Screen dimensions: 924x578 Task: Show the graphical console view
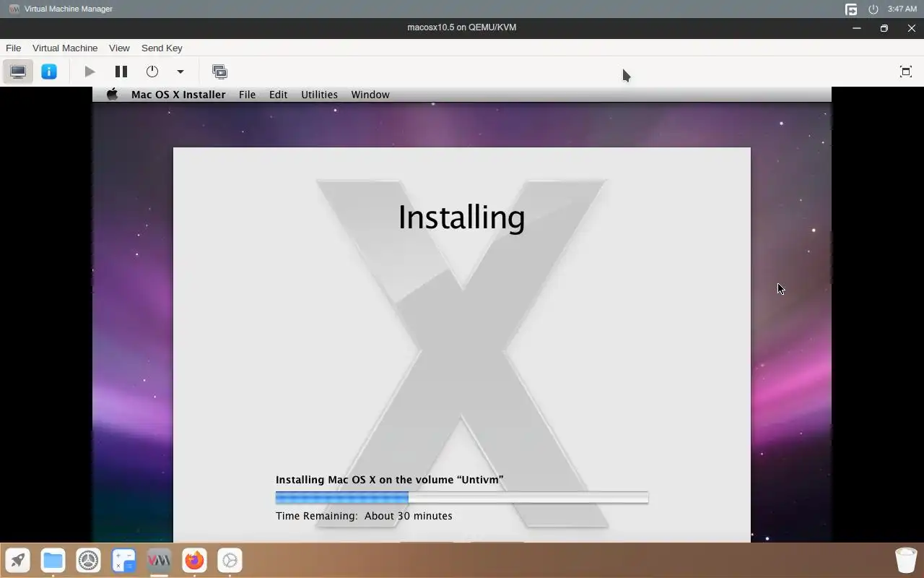18,72
